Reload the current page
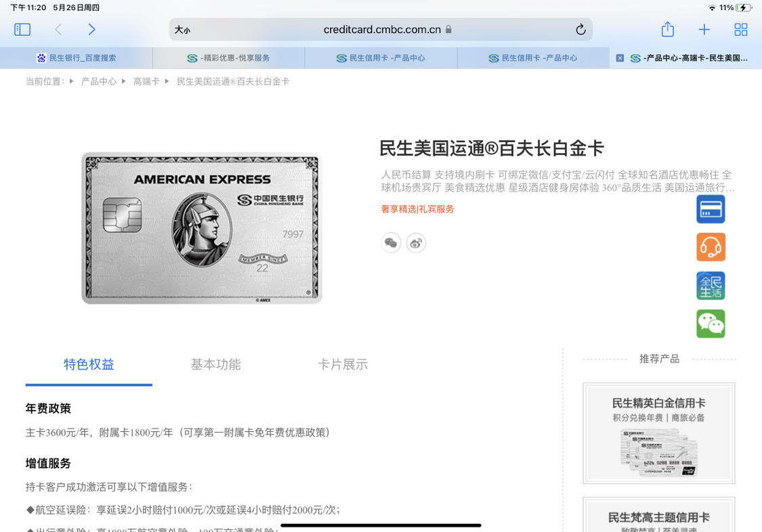The image size is (762, 532). coord(580,30)
